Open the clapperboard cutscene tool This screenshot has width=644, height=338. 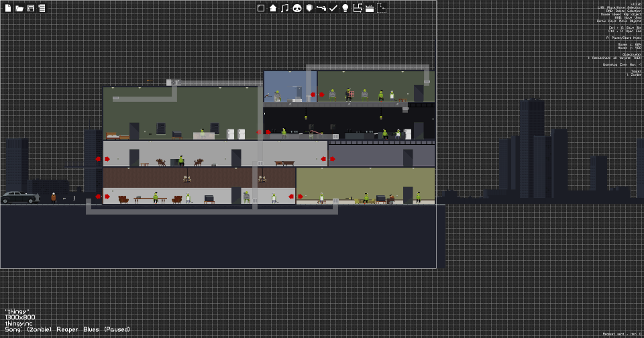coord(370,8)
